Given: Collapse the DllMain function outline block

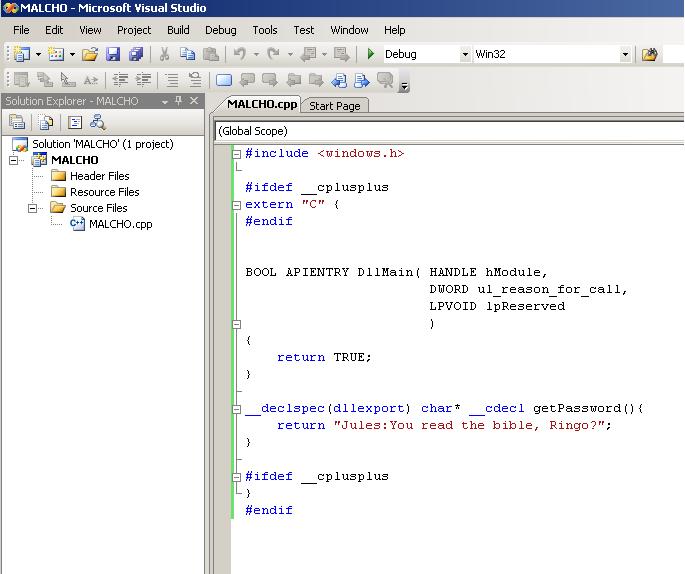Looking at the screenshot, I should tap(237, 324).
